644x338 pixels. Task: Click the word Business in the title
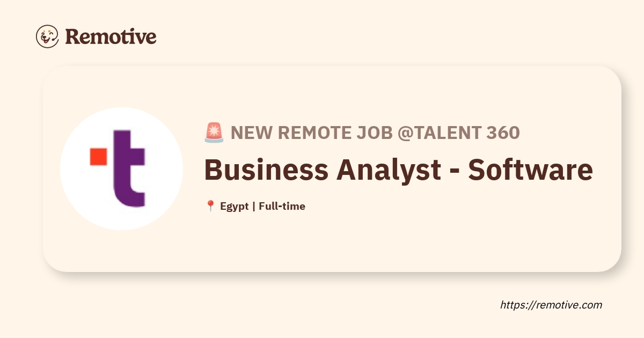pos(266,170)
